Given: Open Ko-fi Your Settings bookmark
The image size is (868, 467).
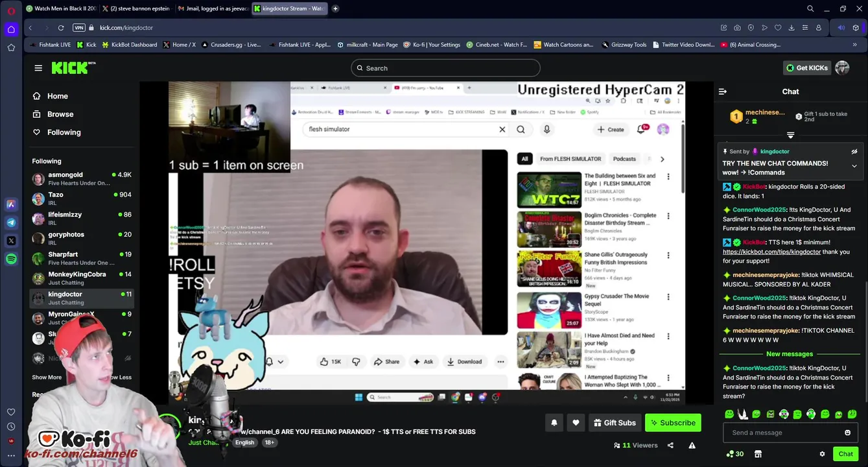Looking at the screenshot, I should (x=432, y=45).
